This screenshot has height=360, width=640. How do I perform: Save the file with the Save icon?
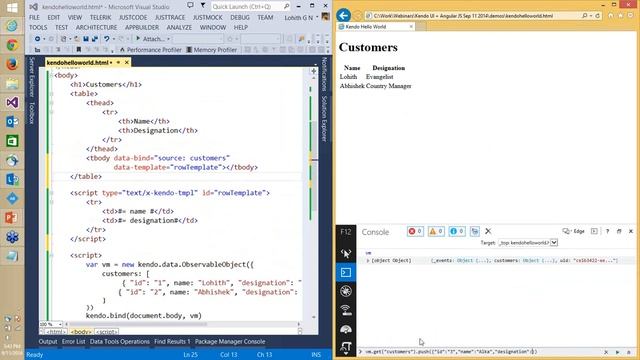tap(86, 39)
